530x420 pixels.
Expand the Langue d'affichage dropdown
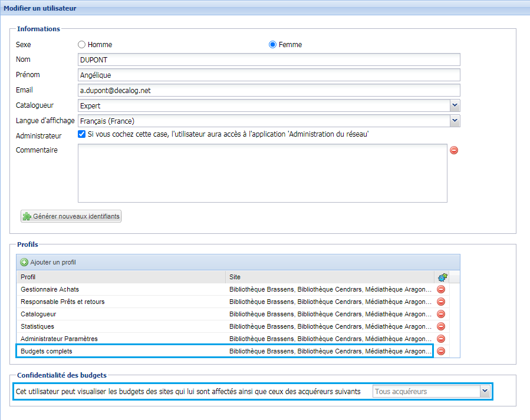tap(455, 121)
